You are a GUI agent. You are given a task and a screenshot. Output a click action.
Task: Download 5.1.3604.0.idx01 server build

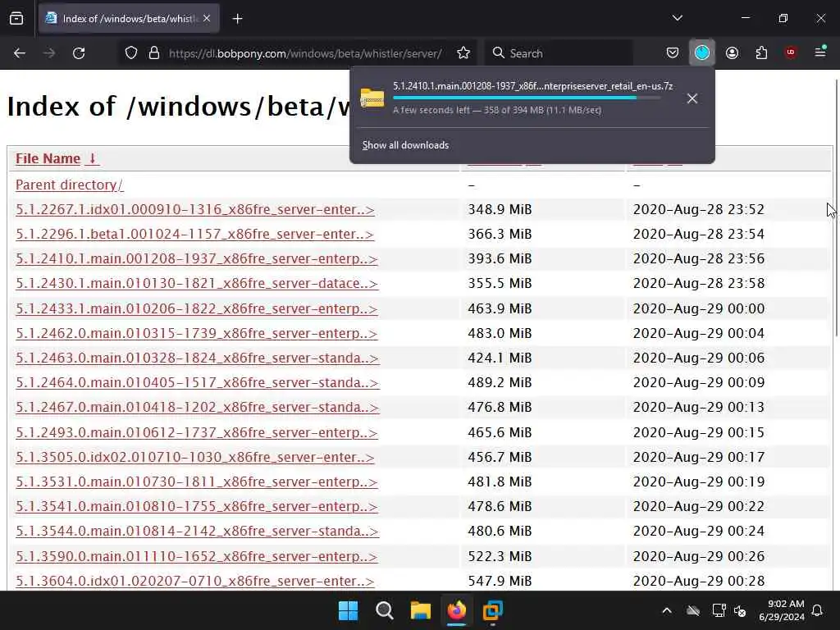tap(195, 581)
